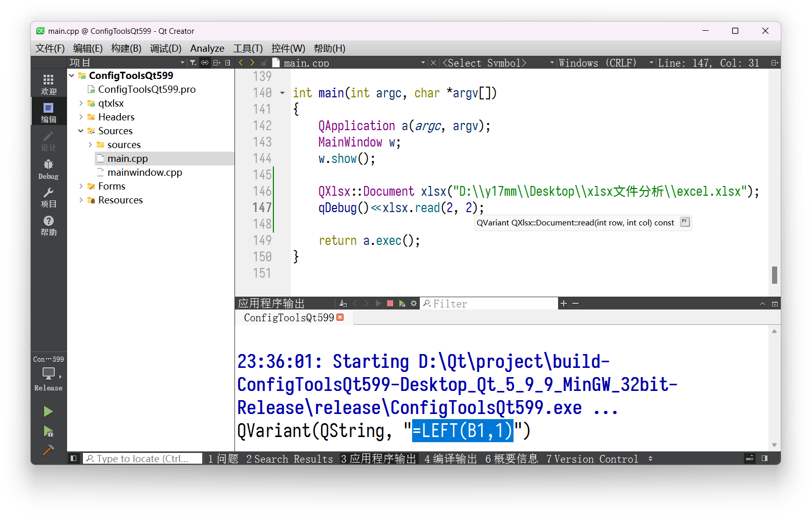Show the 2 Search Results pane
Image resolution: width=812 pixels, height=518 pixels.
tap(289, 459)
